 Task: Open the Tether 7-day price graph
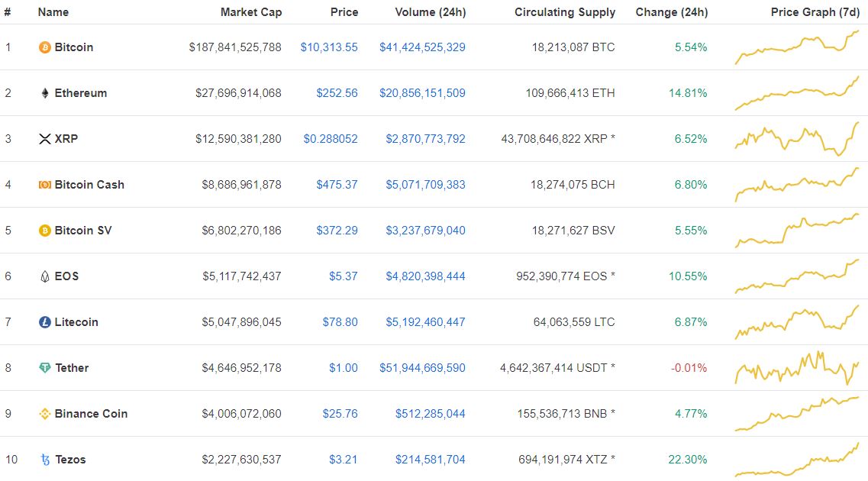coord(796,368)
